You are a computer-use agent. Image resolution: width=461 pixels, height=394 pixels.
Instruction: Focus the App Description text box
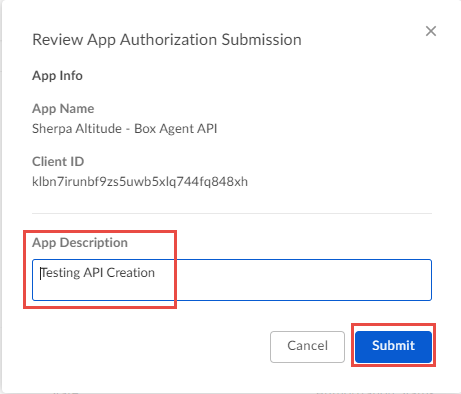tap(232, 280)
